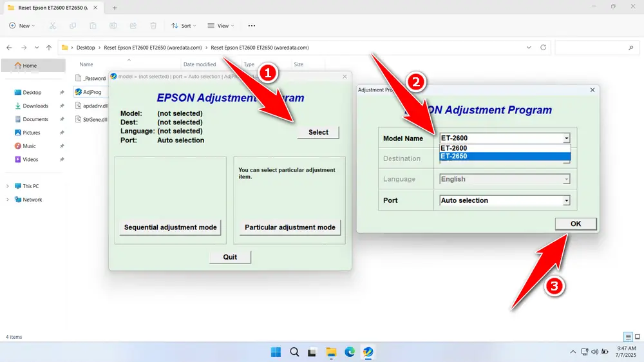644x362 pixels.
Task: Open recent locations chevron
Action: coord(37,48)
